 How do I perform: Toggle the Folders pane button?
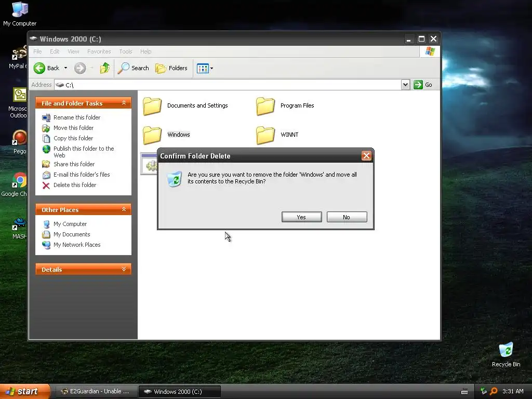[171, 68]
